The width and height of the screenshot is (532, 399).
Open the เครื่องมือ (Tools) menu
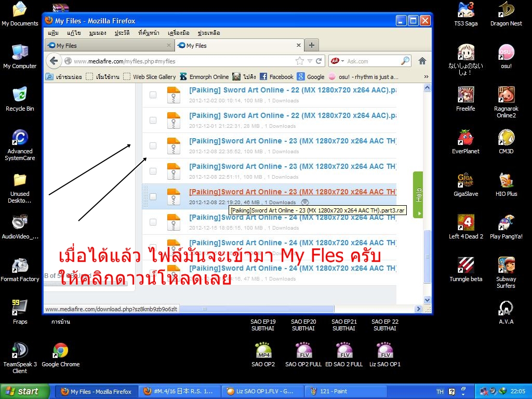179,33
